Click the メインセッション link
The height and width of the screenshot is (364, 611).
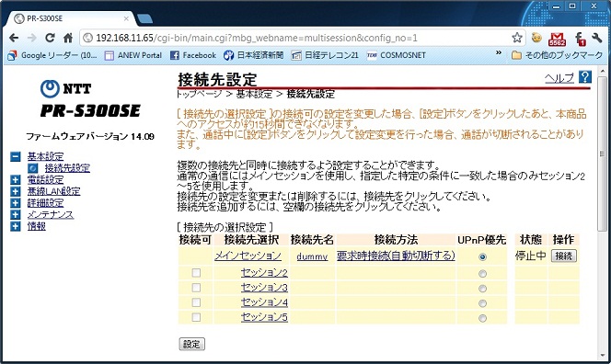(248, 256)
